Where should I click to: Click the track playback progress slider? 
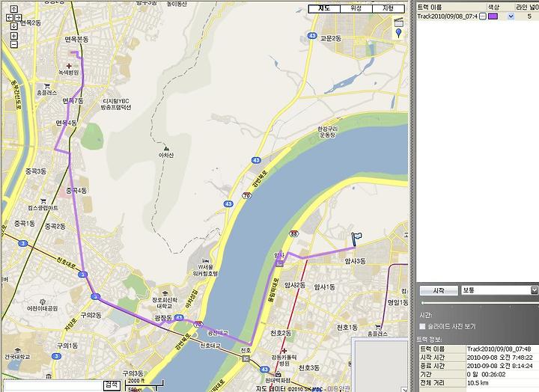click(480, 303)
